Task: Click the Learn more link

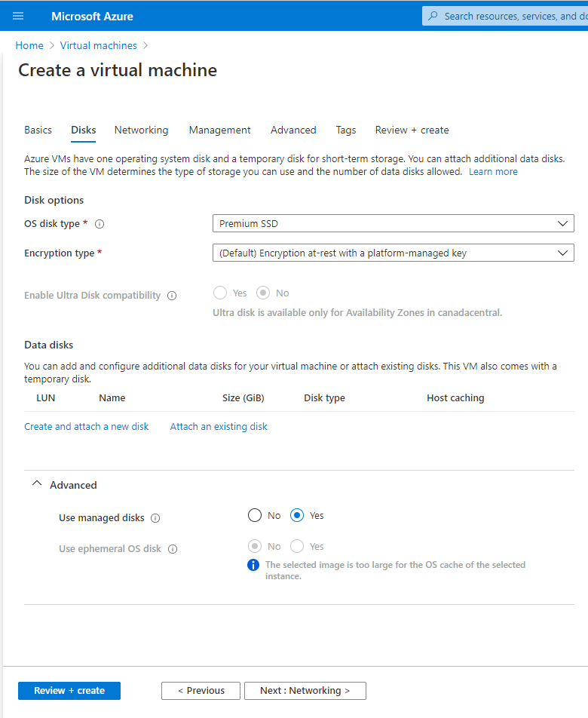Action: [493, 172]
